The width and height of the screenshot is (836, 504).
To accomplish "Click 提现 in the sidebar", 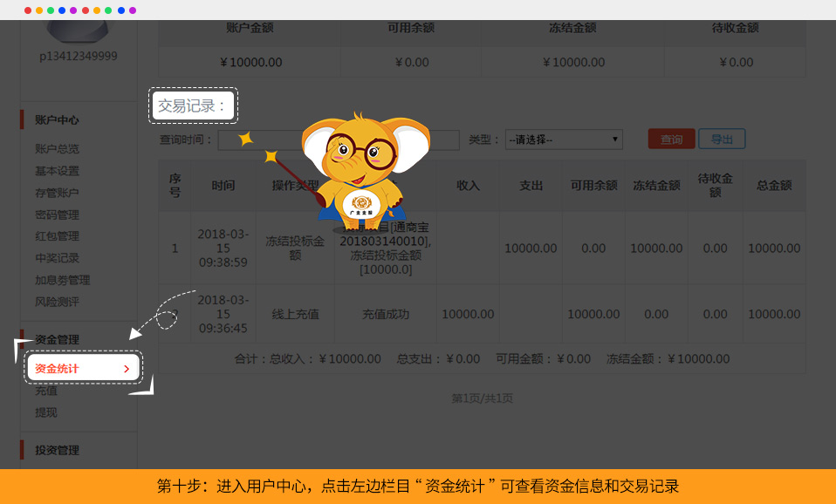I will (x=46, y=412).
